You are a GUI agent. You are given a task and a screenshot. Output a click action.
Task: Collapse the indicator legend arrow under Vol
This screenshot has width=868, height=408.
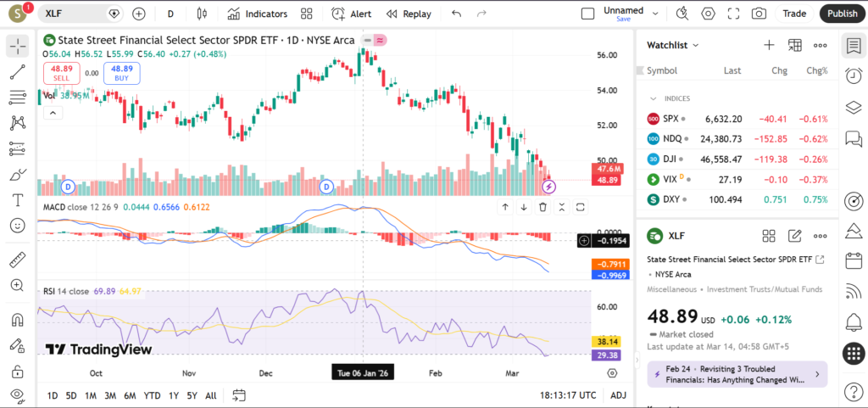(x=51, y=112)
